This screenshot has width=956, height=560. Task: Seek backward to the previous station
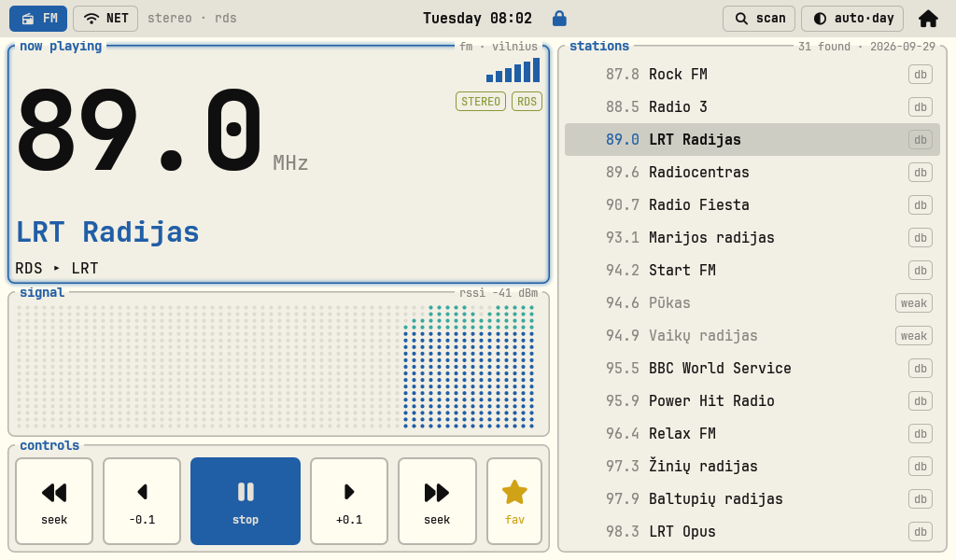(54, 501)
